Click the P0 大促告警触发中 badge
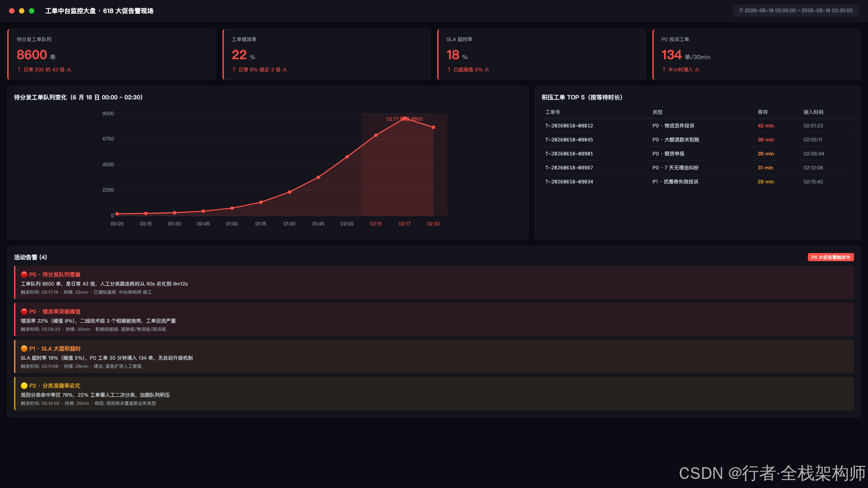 point(830,257)
